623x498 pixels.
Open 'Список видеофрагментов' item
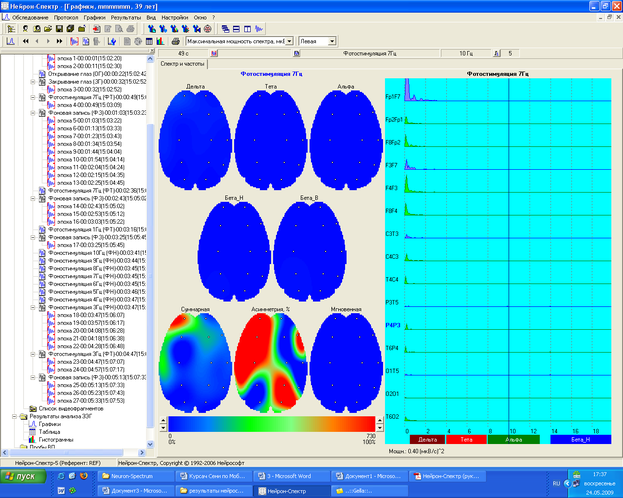pyautogui.click(x=71, y=409)
